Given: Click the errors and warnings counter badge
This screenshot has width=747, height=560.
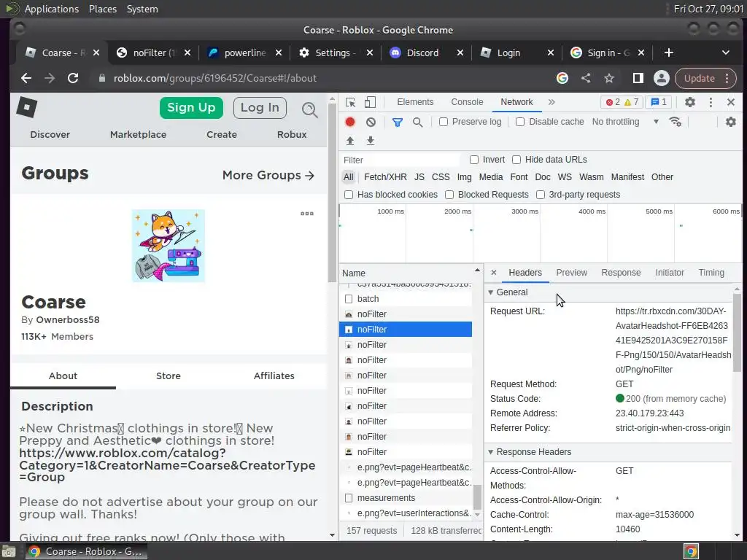Looking at the screenshot, I should [x=622, y=102].
